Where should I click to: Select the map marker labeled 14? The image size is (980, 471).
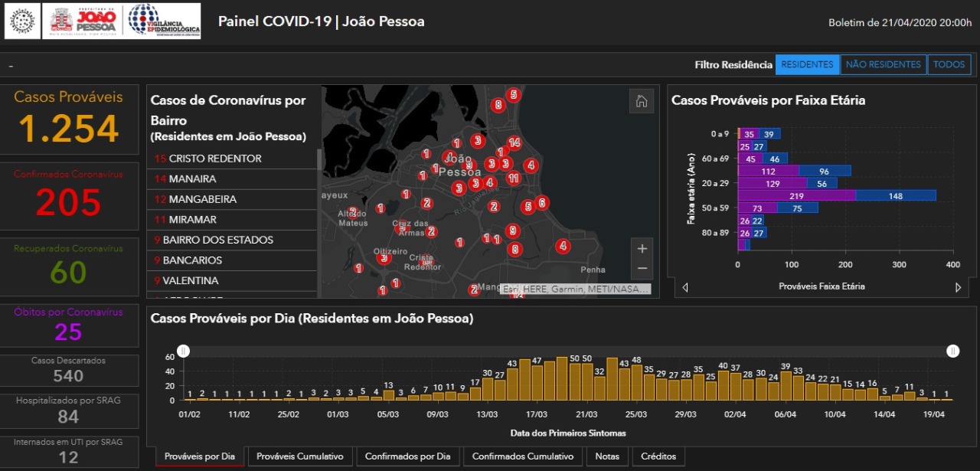pos(514,142)
